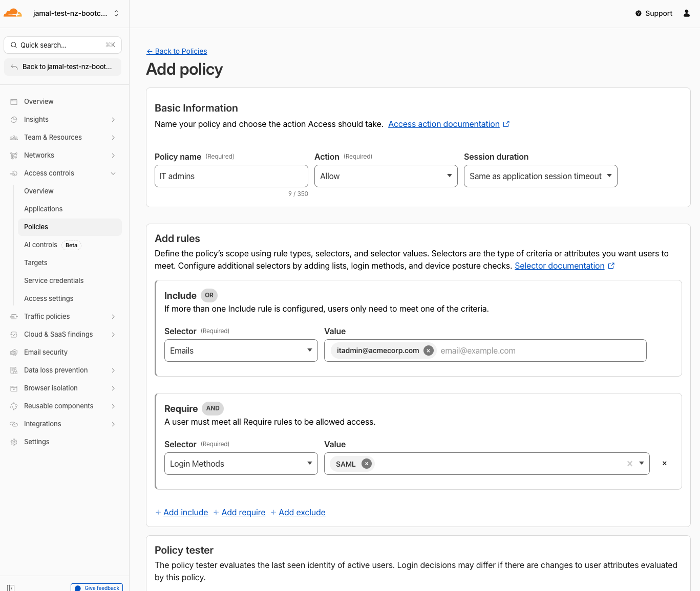Expand the Browser isolation chevron

click(x=113, y=388)
